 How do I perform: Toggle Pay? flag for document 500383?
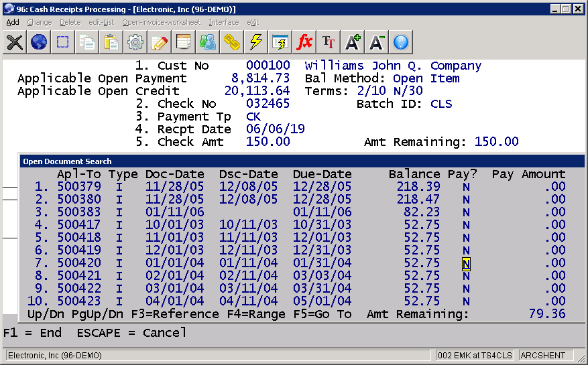[x=466, y=212]
